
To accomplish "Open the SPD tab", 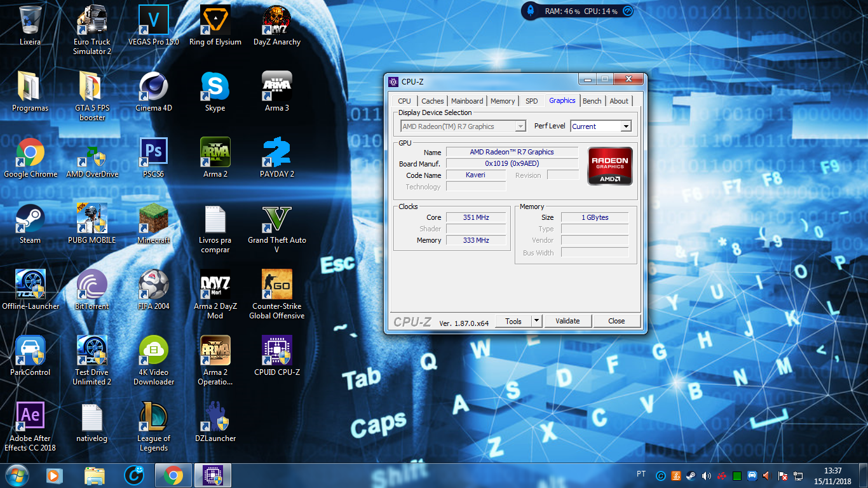I will click(532, 101).
